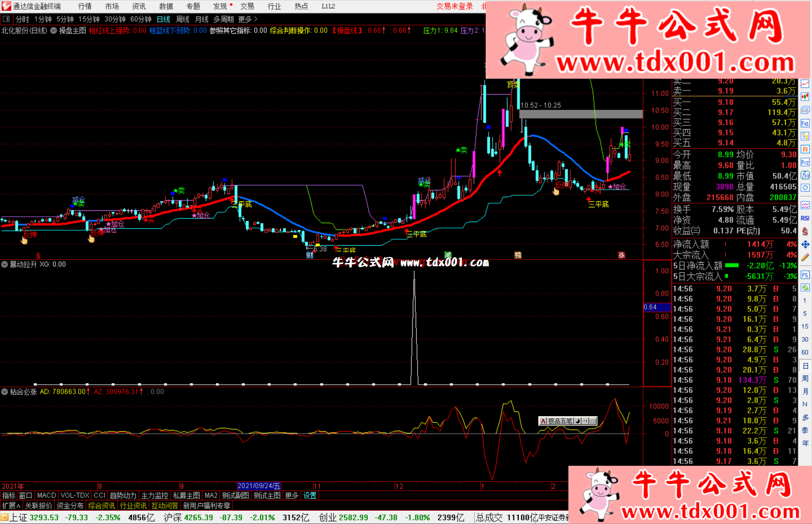Click the red 涨 marker below chart
Viewport: 812px width, 524px height.
621,255
